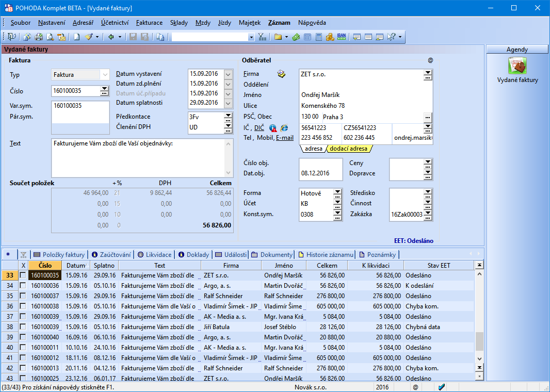Viewport: 550px width, 392px height.
Task: Sort by the Celkem column header
Action: [327, 266]
